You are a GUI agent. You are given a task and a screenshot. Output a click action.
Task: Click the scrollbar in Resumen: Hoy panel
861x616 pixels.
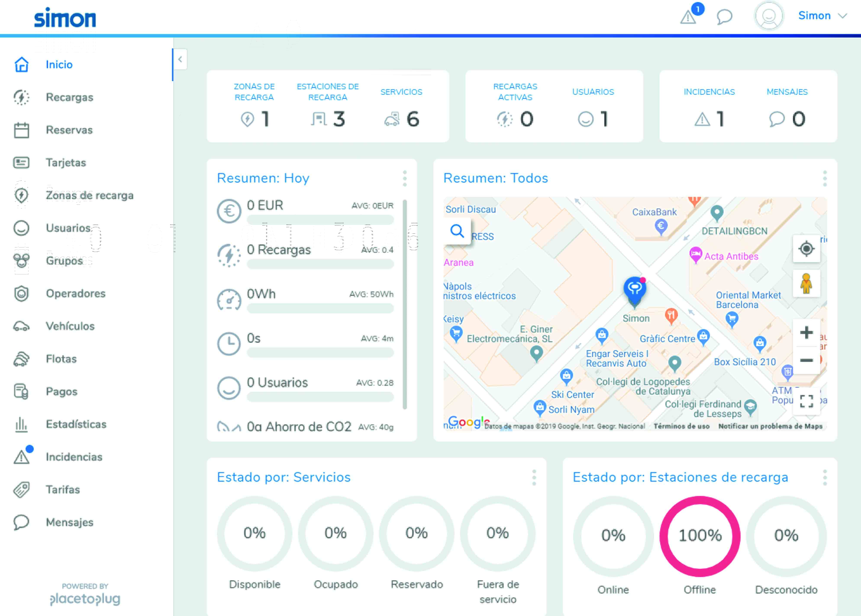point(405,304)
